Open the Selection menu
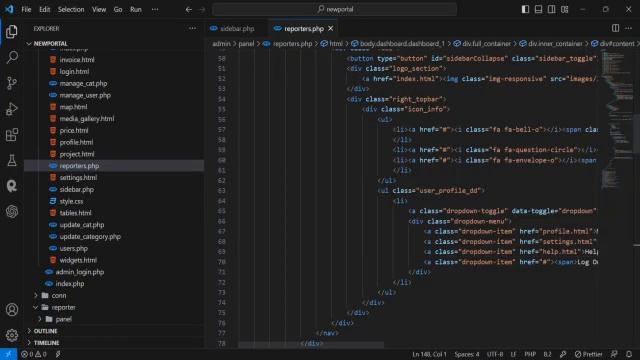Viewport: 640px width, 360px height. (x=71, y=9)
